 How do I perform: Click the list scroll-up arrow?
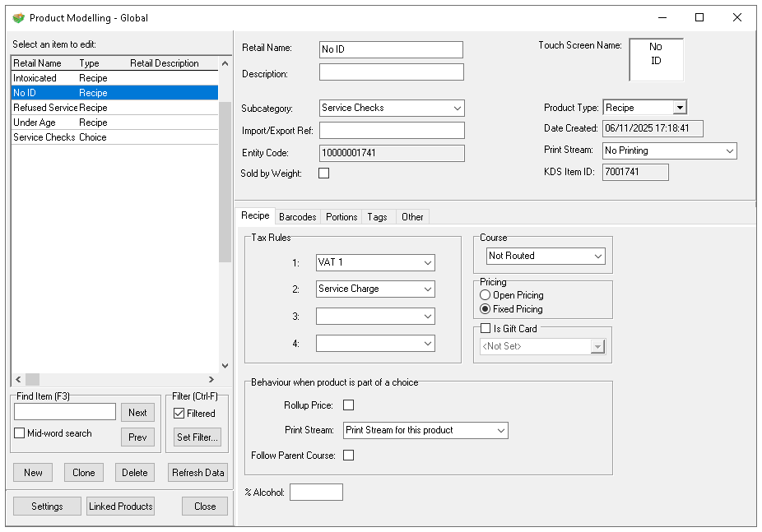225,62
